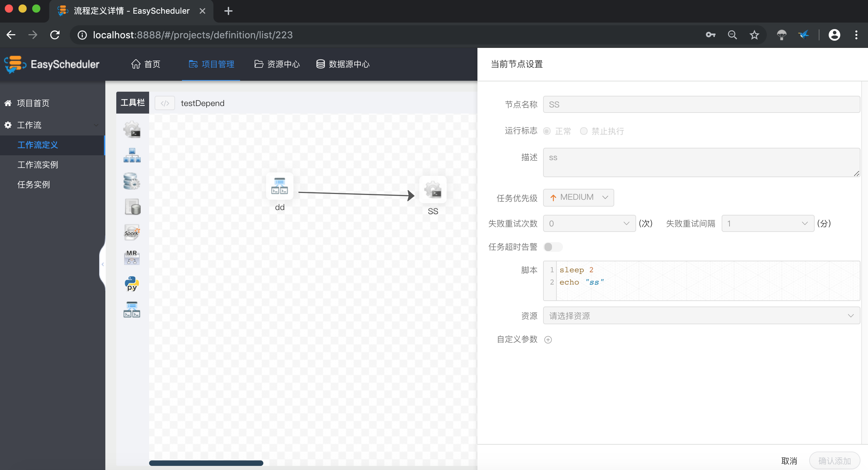This screenshot has width=868, height=470.
Task: Open the browser profile avatar
Action: click(834, 35)
